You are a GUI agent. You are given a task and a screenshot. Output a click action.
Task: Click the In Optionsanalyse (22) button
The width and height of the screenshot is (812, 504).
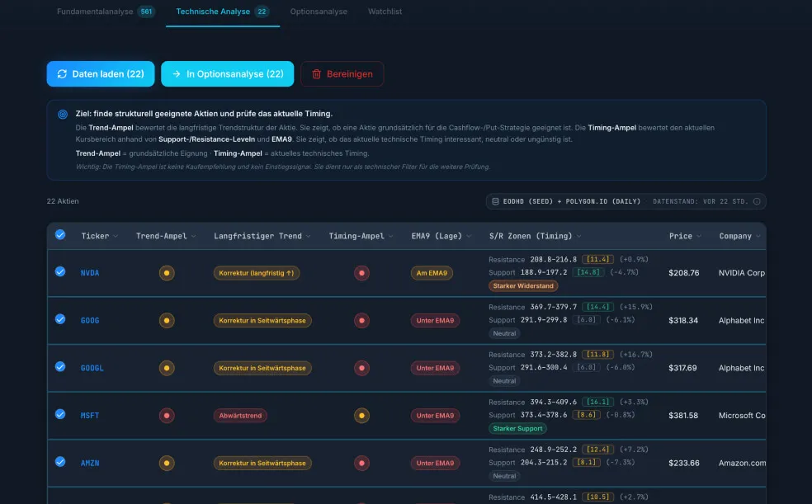click(227, 74)
